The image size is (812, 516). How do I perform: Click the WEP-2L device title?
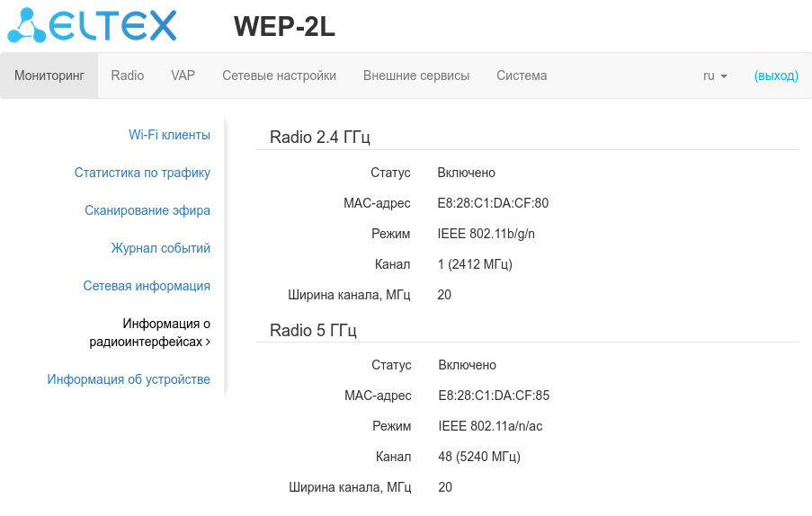[284, 27]
